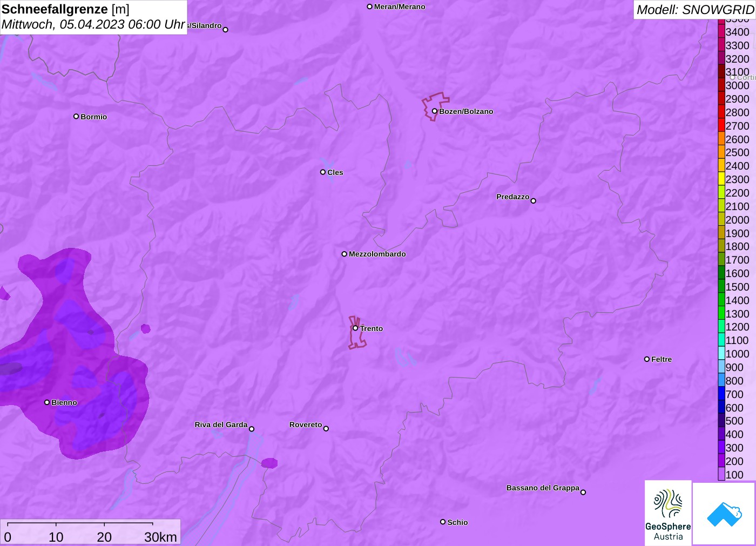Select the Riva del Garda marker dot
Screen dimensions: 756x546
(252, 429)
